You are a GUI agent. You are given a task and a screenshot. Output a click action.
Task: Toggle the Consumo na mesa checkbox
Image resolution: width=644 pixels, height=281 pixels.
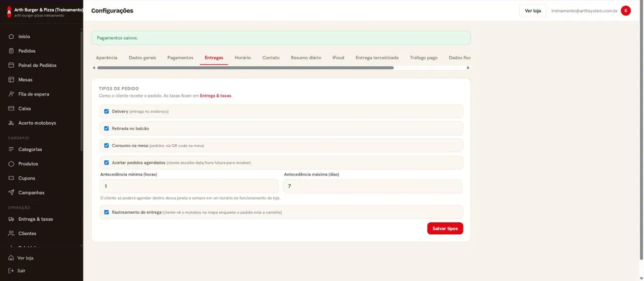tap(106, 146)
